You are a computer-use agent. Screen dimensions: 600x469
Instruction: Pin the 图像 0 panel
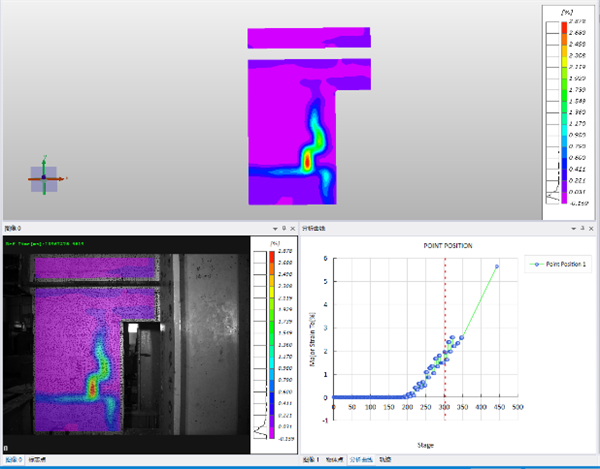point(283,229)
